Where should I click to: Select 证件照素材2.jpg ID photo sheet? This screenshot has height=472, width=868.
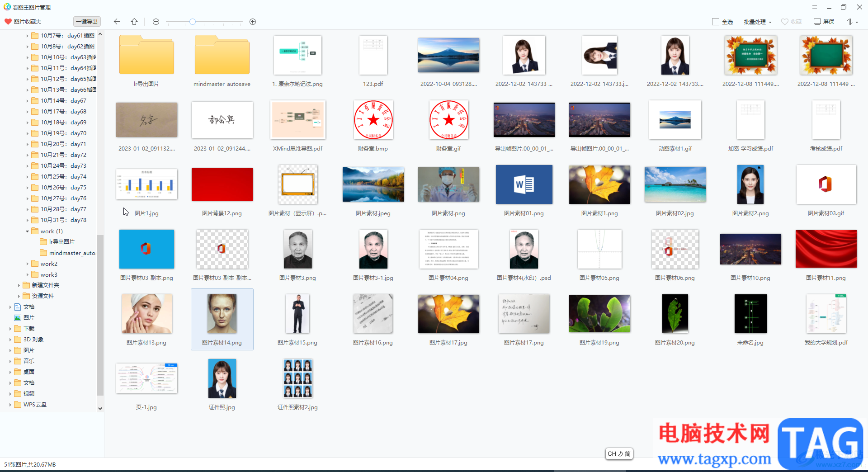(x=297, y=378)
